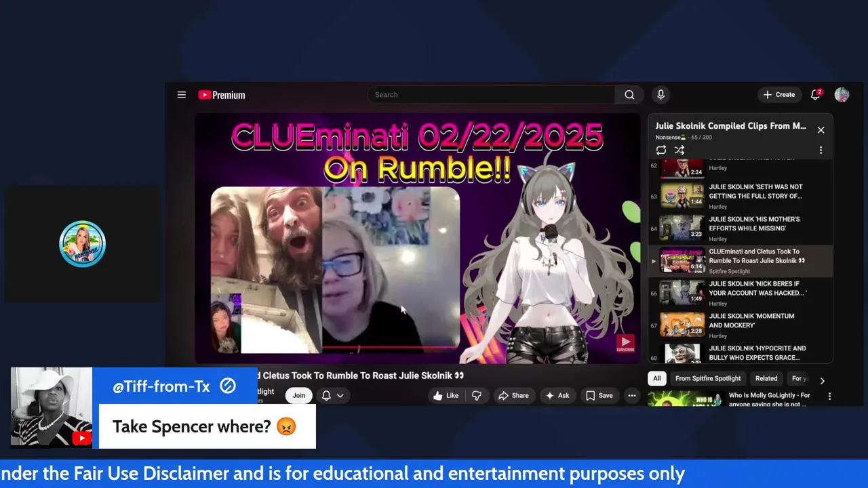Open the subscription notification bell dropdown

pos(332,395)
